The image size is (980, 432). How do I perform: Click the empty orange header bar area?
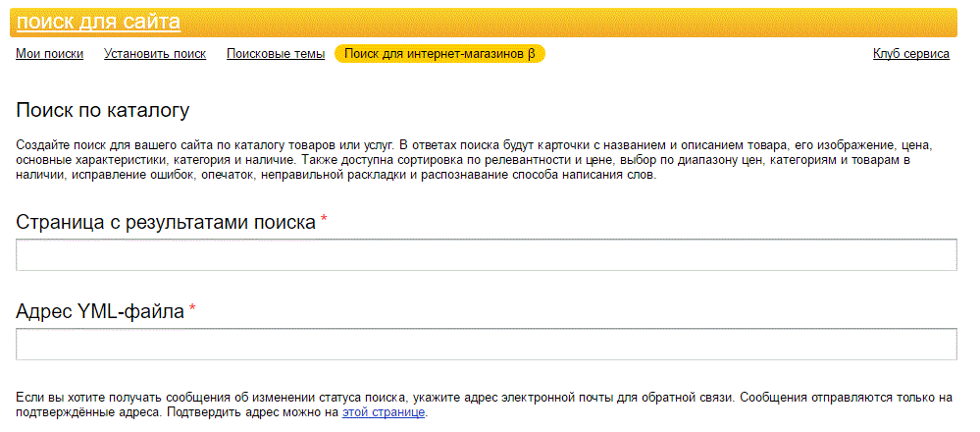[x=569, y=23]
